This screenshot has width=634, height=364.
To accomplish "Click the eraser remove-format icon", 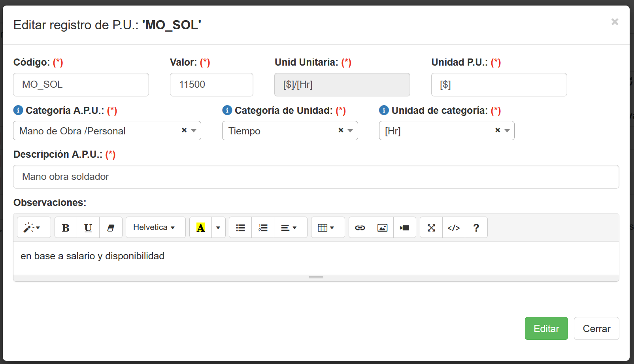I will click(111, 228).
